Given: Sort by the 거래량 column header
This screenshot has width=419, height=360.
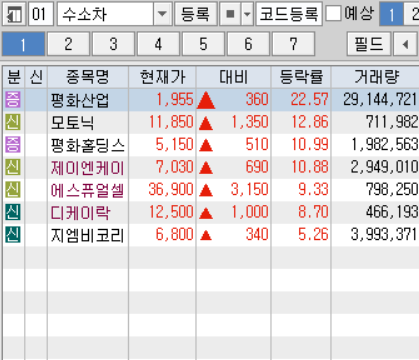Looking at the screenshot, I should (375, 77).
